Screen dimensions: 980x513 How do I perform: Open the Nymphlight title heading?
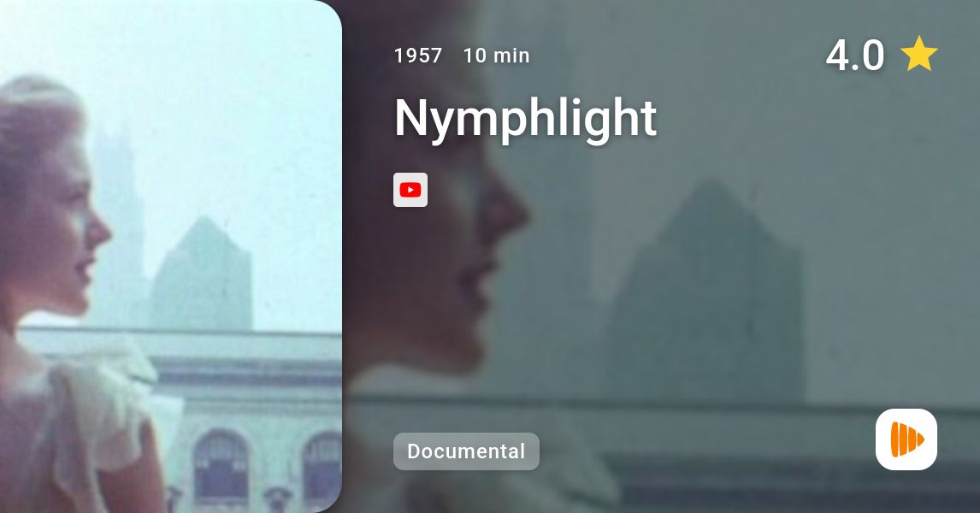[x=525, y=118]
